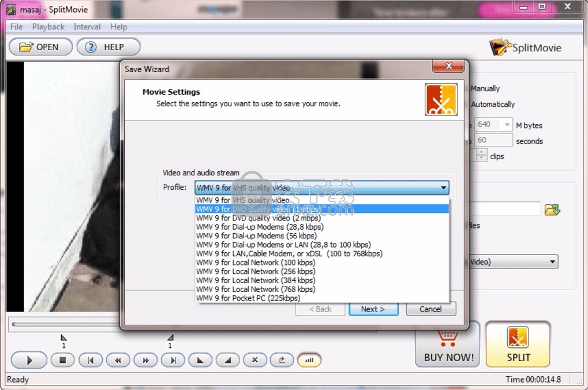Delete interval using the X button

pyautogui.click(x=255, y=361)
